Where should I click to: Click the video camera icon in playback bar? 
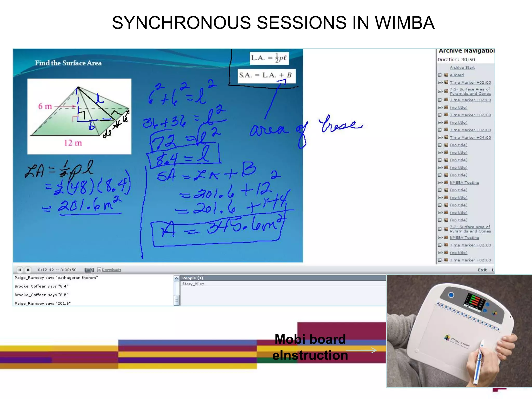89,270
